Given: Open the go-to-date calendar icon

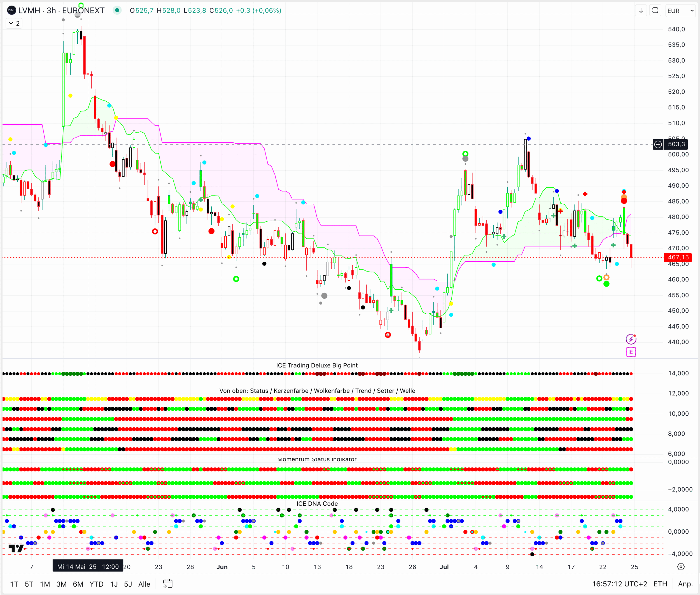Looking at the screenshot, I should coord(168,584).
